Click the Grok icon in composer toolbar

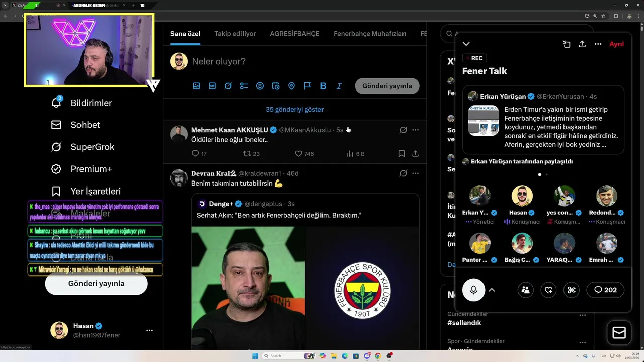pos(228,86)
